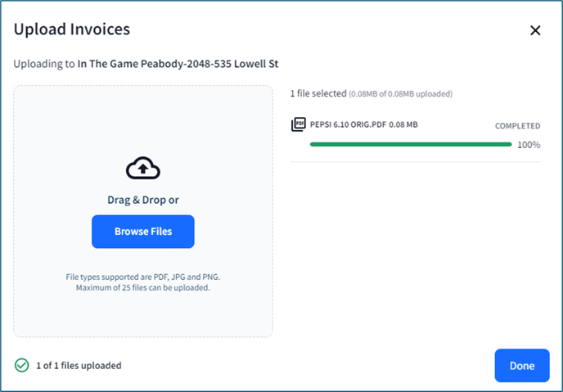Select the PEPSI 6.10 ORIG.PDF file name
The image size is (563, 392).
pyautogui.click(x=348, y=124)
